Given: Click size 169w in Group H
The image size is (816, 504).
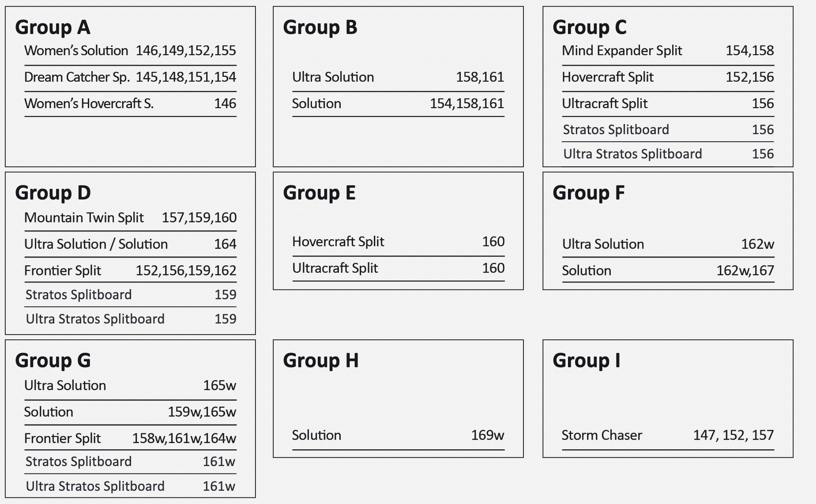Looking at the screenshot, I should [x=488, y=436].
